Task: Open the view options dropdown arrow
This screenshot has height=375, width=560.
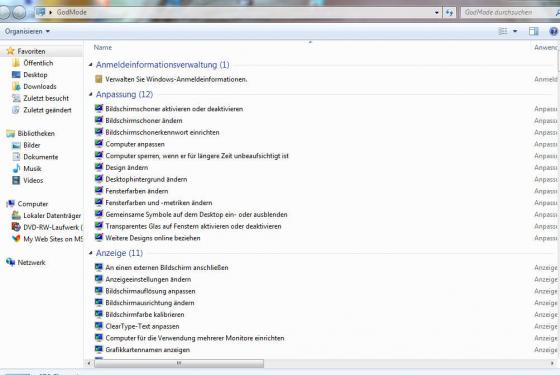Action: [x=515, y=31]
